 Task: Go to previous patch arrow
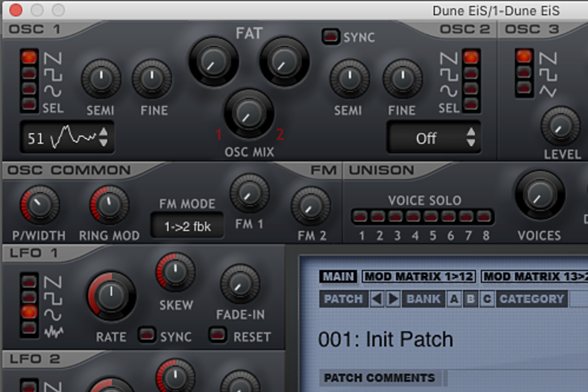coord(377,299)
